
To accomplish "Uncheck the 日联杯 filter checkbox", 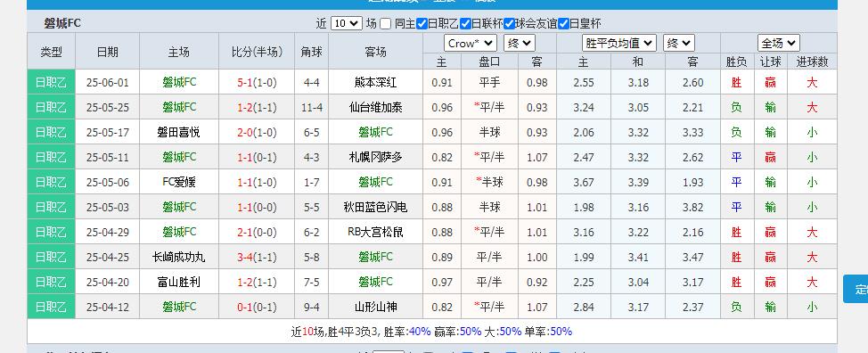I will (465, 24).
